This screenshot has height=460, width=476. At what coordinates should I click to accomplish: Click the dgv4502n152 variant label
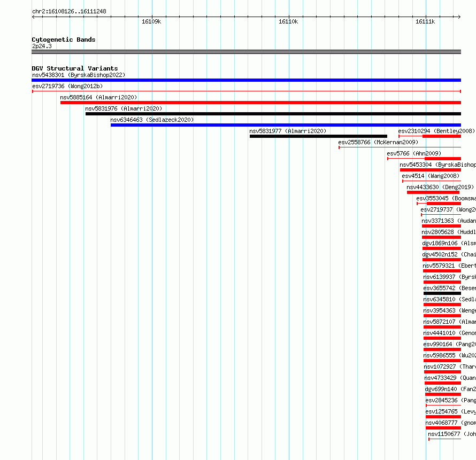[x=449, y=254]
